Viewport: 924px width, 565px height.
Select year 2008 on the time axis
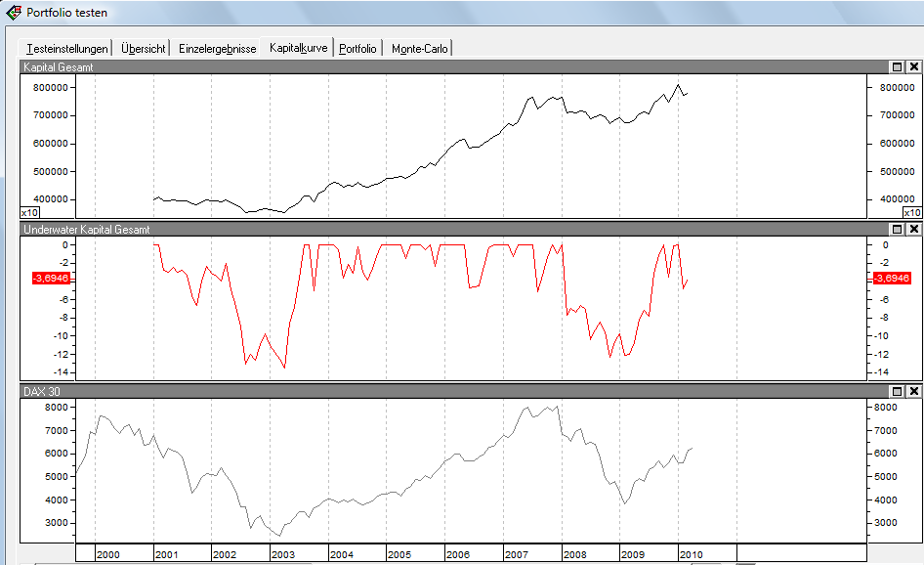pyautogui.click(x=575, y=554)
